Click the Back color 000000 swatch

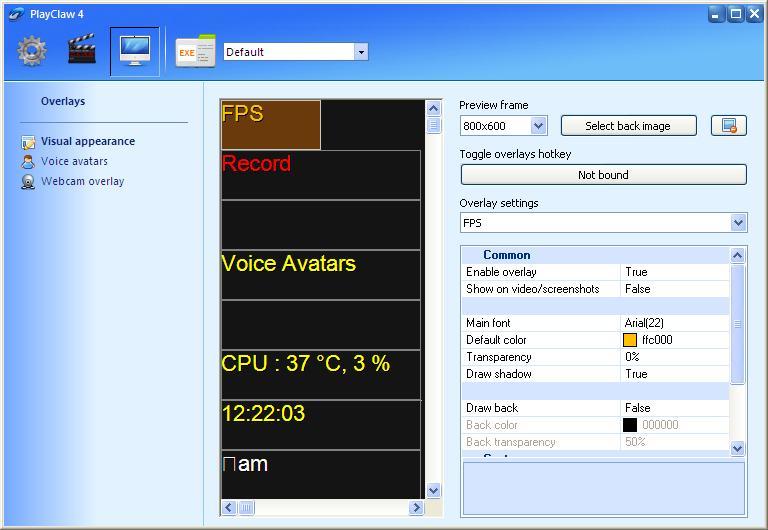pos(629,425)
